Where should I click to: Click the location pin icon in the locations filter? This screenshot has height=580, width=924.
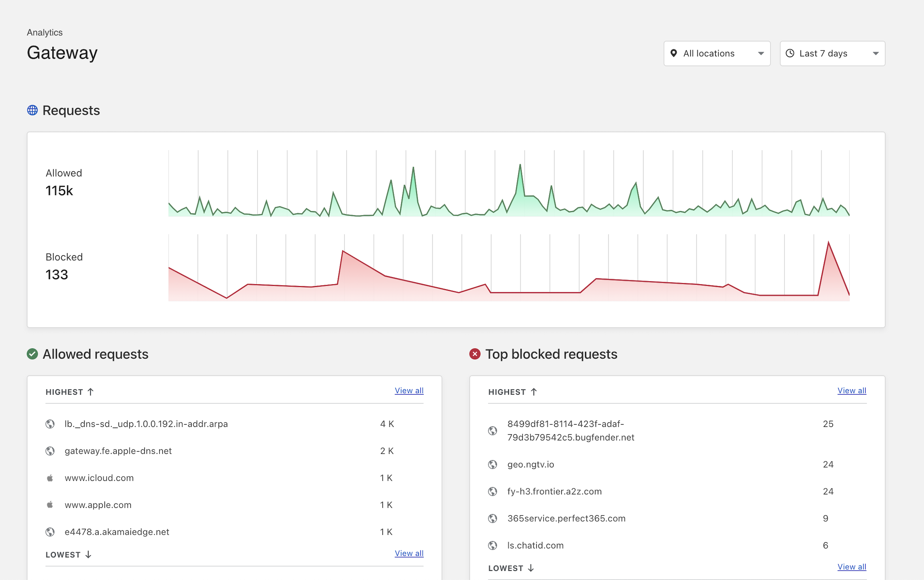tap(674, 53)
